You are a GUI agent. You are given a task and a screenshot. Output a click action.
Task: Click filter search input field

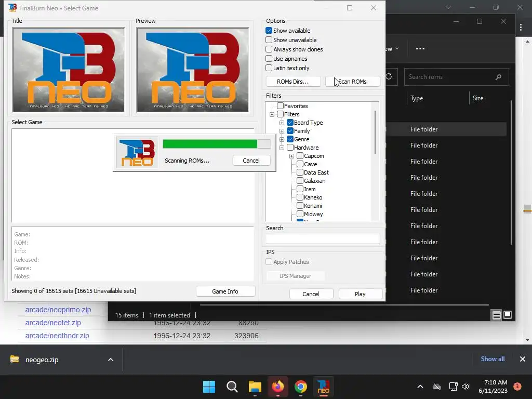[323, 239]
